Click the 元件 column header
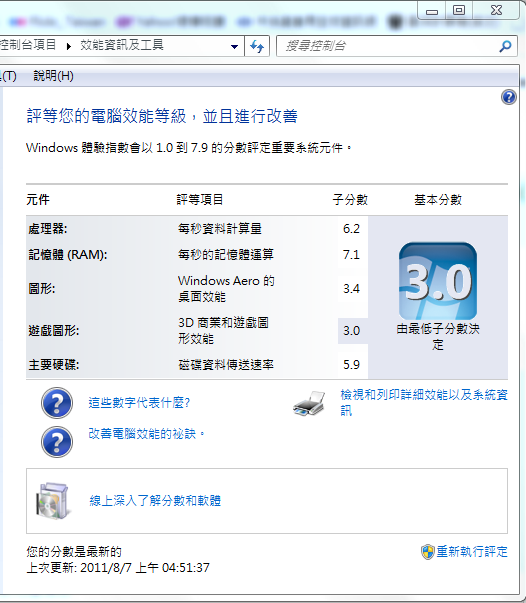 pyautogui.click(x=38, y=200)
